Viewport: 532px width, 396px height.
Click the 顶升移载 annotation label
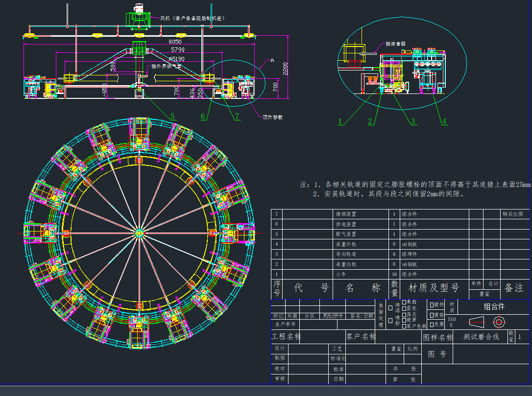click(273, 117)
